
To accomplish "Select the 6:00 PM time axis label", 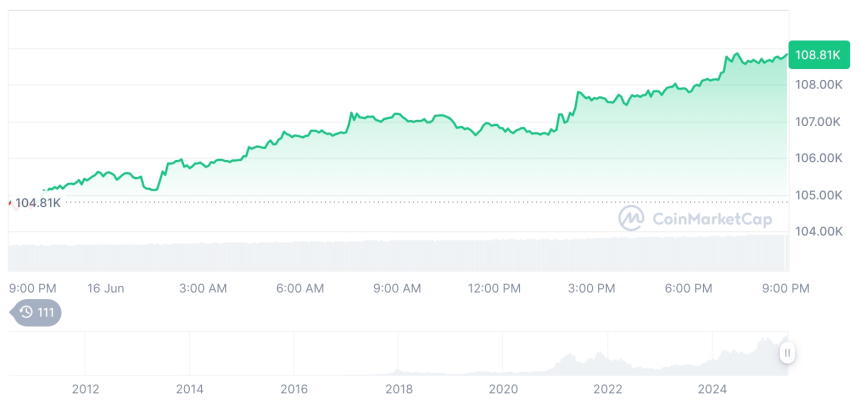I will coord(688,288).
